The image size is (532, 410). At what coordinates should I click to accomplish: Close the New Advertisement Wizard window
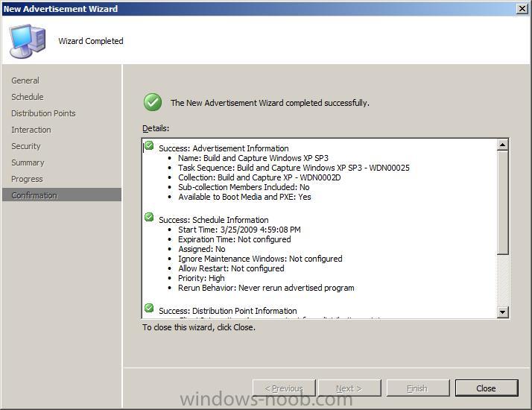[522, 8]
